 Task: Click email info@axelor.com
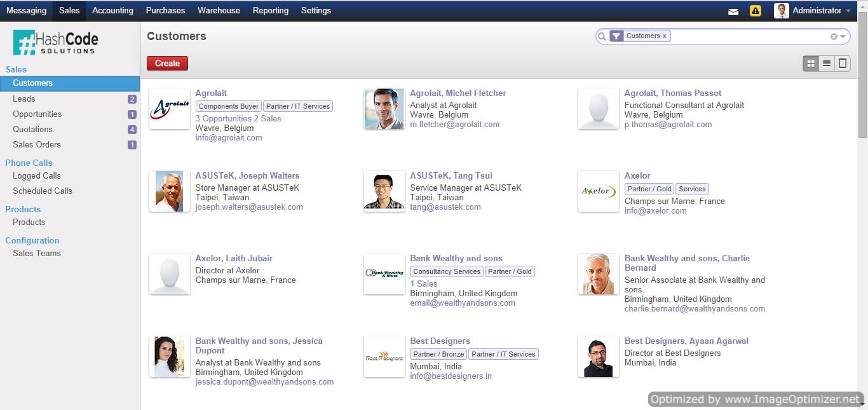656,210
